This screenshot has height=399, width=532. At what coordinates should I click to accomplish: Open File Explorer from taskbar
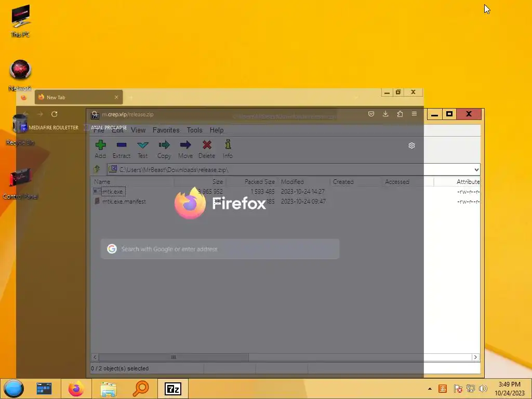(x=109, y=389)
